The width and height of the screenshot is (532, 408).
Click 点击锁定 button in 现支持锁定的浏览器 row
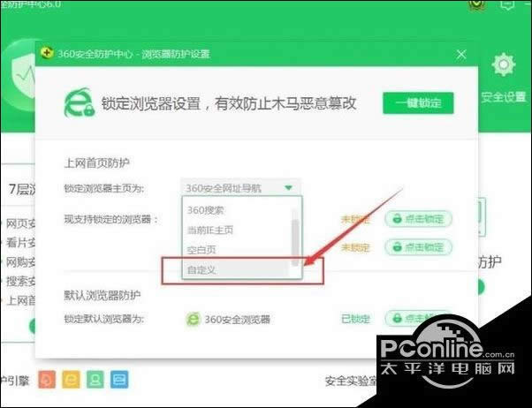coord(418,219)
